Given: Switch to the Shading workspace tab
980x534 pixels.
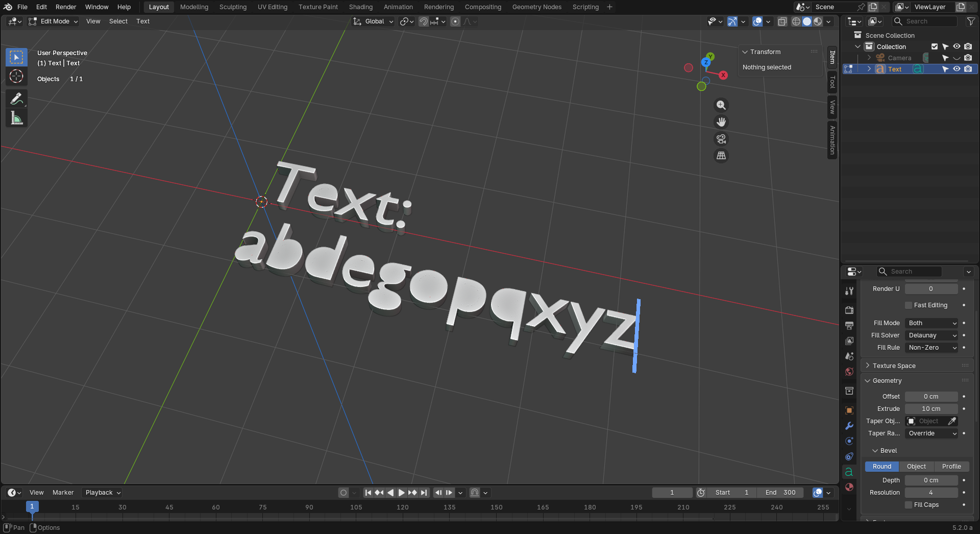Looking at the screenshot, I should tap(361, 7).
